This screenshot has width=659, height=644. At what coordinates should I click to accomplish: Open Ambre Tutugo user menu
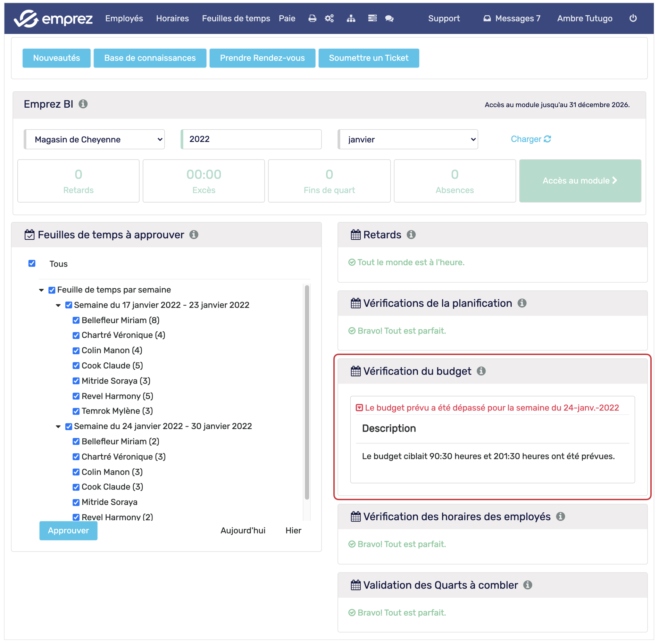tap(585, 18)
